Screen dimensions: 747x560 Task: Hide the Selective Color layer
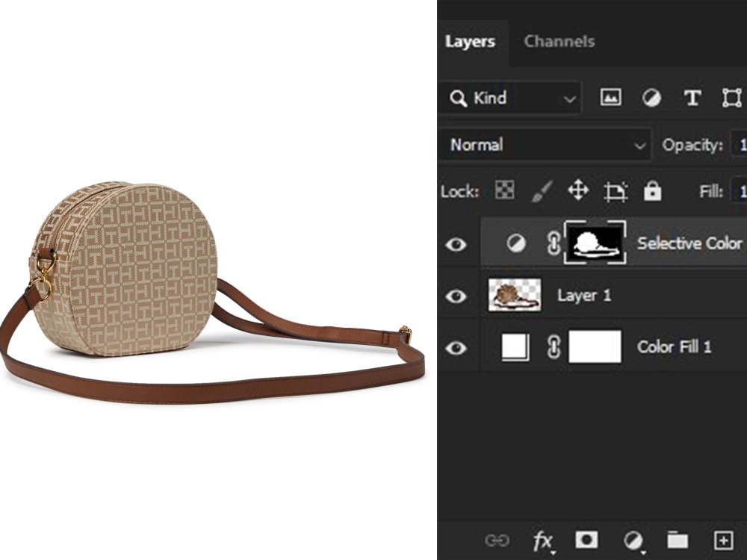(x=456, y=244)
